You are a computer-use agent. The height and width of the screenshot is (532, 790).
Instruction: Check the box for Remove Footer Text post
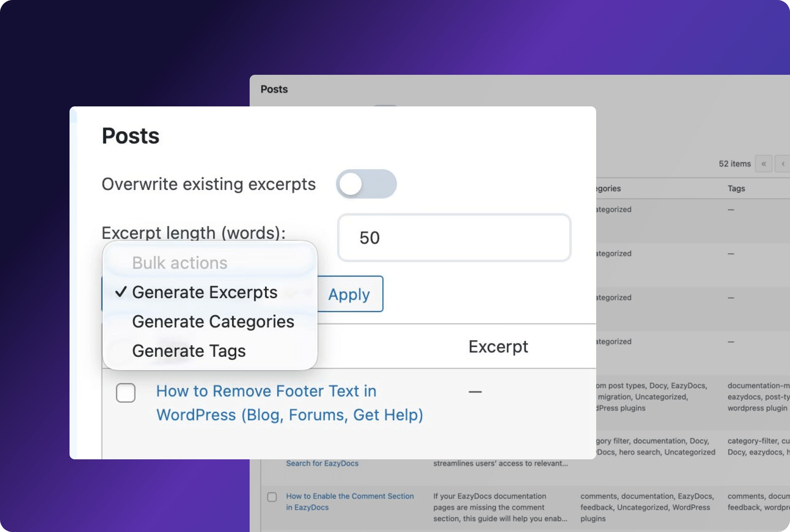coord(126,392)
